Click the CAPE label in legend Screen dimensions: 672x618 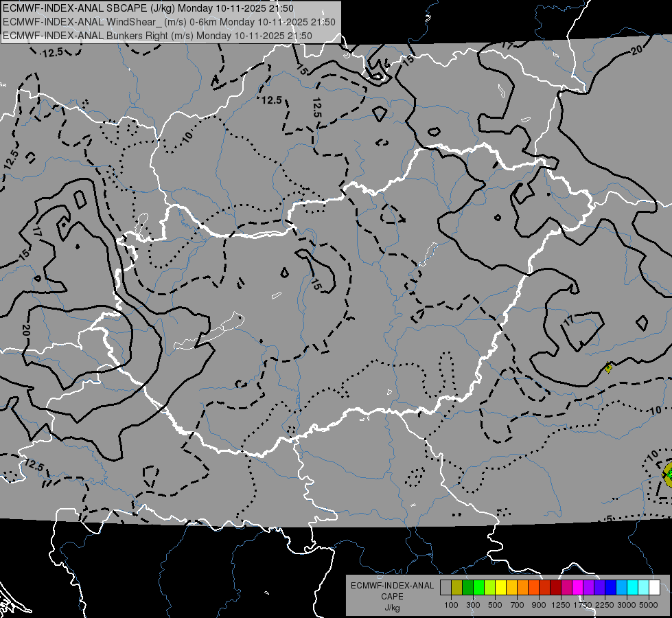coord(392,597)
